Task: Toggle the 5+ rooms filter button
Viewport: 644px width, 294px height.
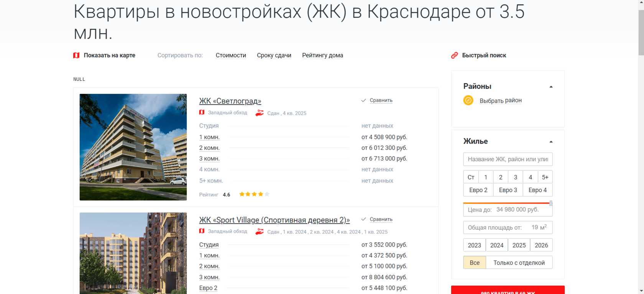Action: (x=545, y=177)
